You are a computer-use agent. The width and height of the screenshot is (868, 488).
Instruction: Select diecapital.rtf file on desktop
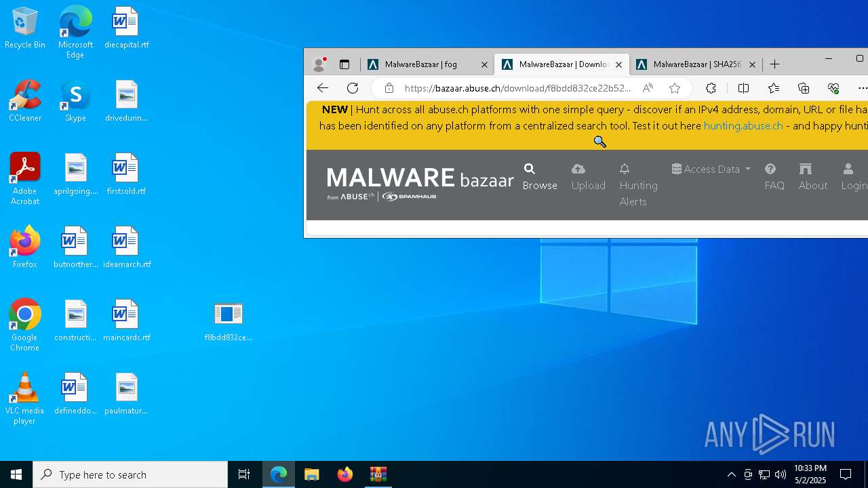[x=126, y=28]
